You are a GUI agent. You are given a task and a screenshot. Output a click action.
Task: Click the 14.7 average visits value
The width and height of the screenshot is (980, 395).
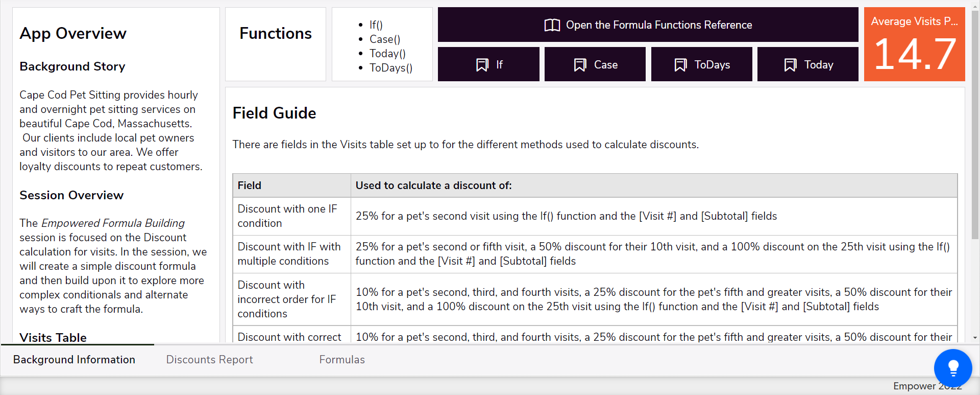914,54
